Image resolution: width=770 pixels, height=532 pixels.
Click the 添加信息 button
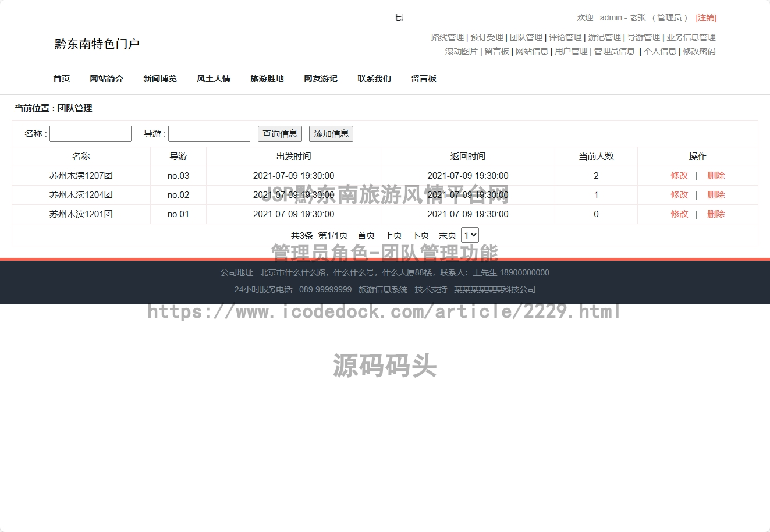(x=331, y=134)
